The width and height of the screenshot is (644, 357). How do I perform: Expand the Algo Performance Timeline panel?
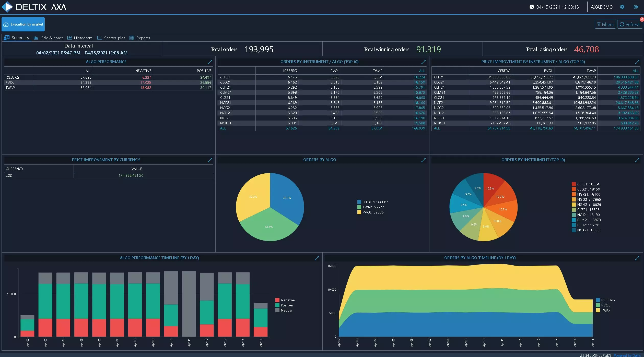click(317, 258)
